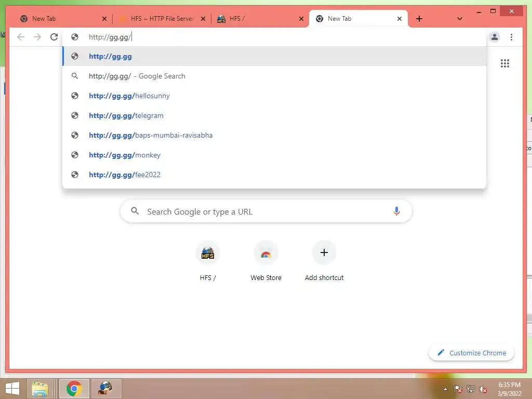Pick the http://gg.gg/monkey suggestion
The height and width of the screenshot is (399, 532).
point(274,155)
